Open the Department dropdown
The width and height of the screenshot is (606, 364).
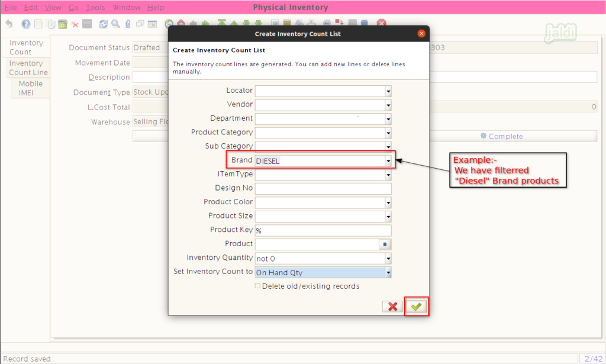pyautogui.click(x=388, y=119)
